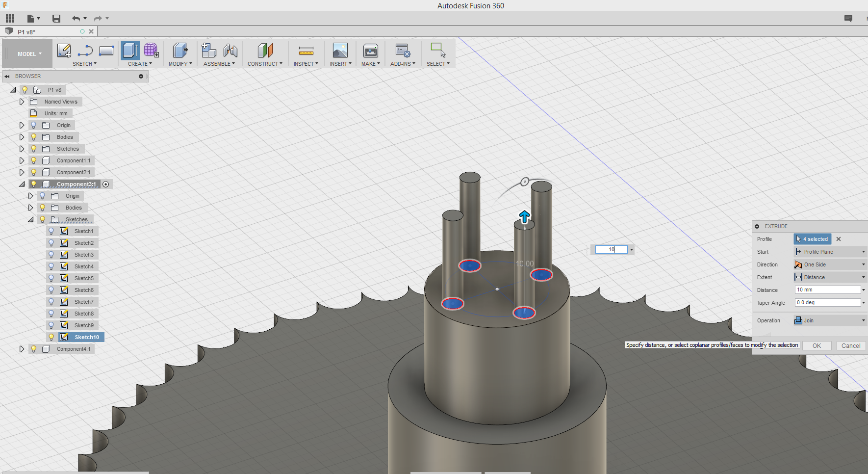Click the 4 selected profile button

(x=813, y=239)
